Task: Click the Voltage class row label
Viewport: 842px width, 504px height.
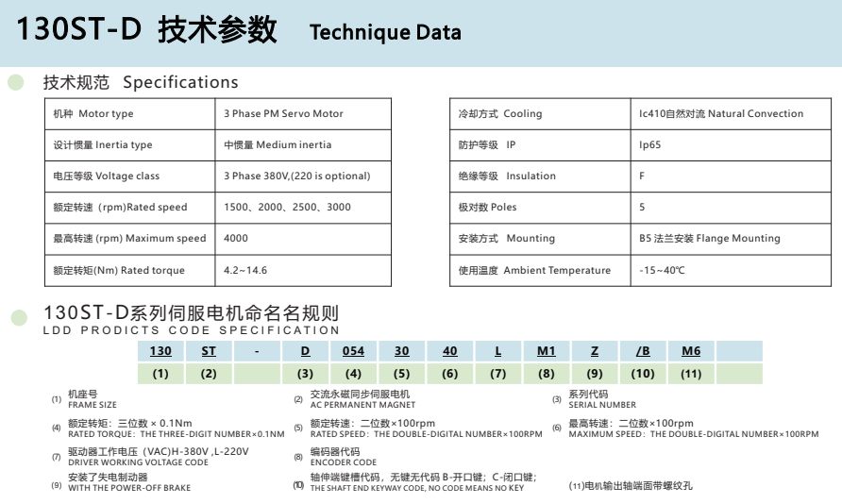Action: click(x=107, y=176)
